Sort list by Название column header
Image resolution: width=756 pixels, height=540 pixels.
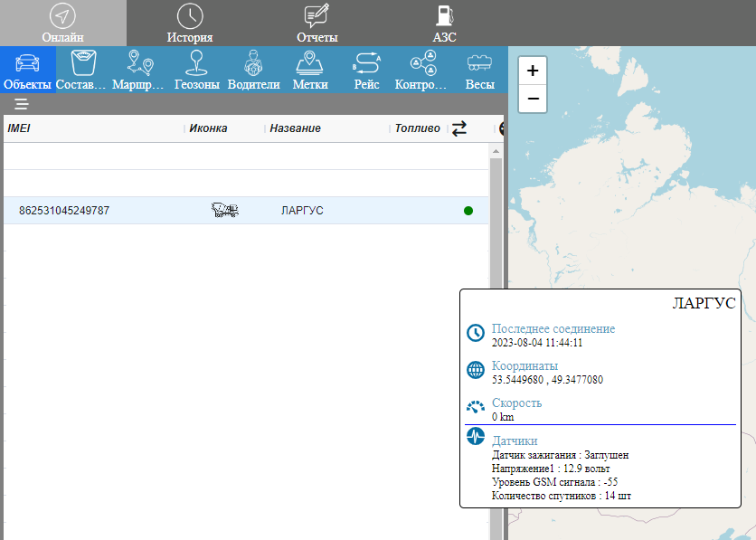pos(295,128)
